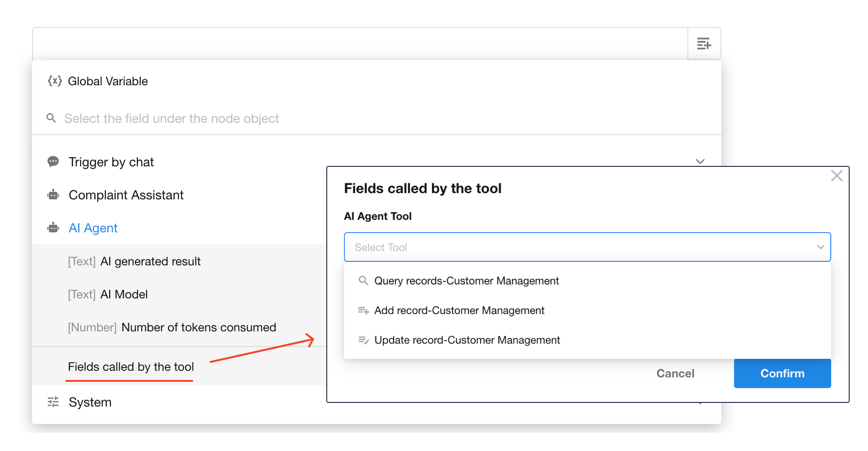The width and height of the screenshot is (868, 451).
Task: Select the AI generated result field
Action: coord(150,261)
